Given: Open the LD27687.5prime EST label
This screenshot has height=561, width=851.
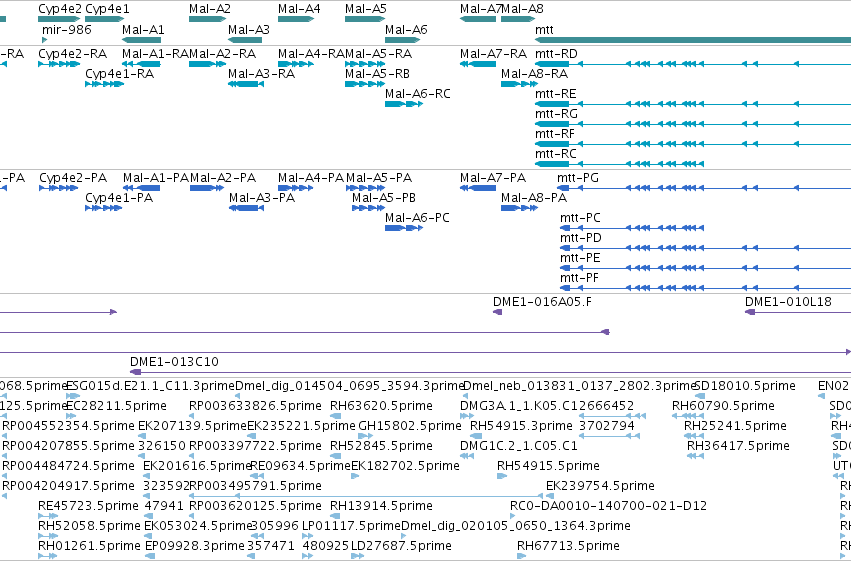Looking at the screenshot, I should 401,545.
